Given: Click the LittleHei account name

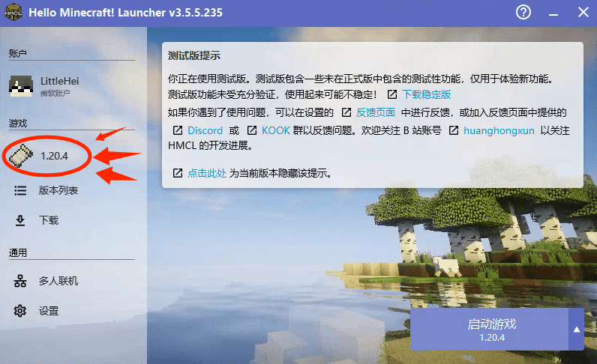Looking at the screenshot, I should coord(60,81).
